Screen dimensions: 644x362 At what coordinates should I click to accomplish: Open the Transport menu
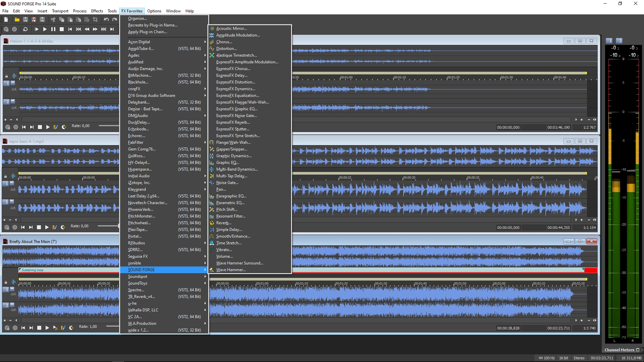tap(60, 11)
